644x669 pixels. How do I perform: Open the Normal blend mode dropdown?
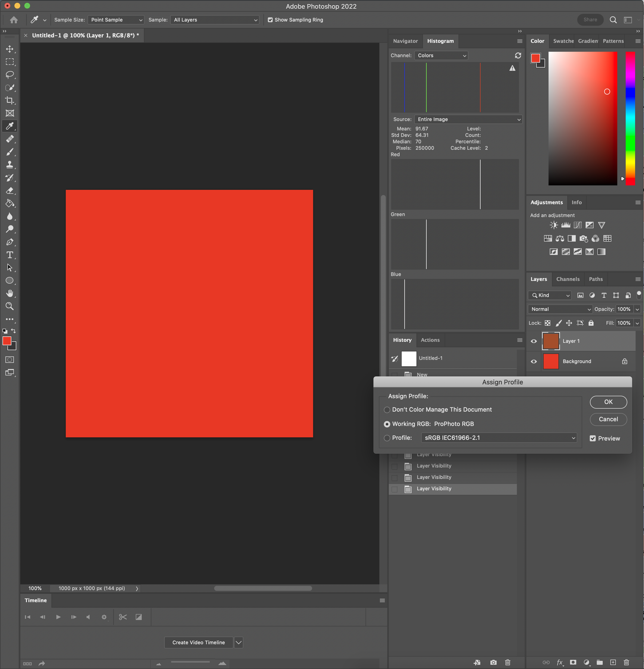[x=560, y=309]
